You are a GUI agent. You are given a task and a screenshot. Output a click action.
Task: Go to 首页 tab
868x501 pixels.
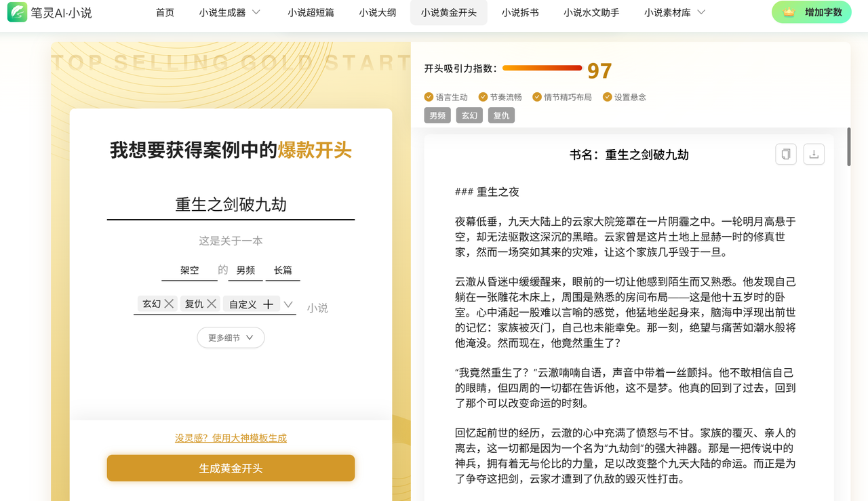[165, 12]
